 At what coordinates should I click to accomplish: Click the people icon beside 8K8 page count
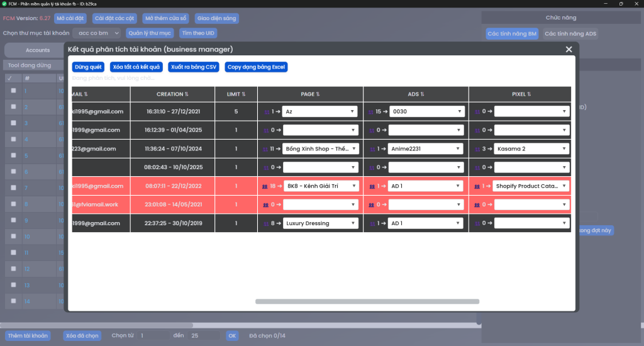pyautogui.click(x=265, y=186)
